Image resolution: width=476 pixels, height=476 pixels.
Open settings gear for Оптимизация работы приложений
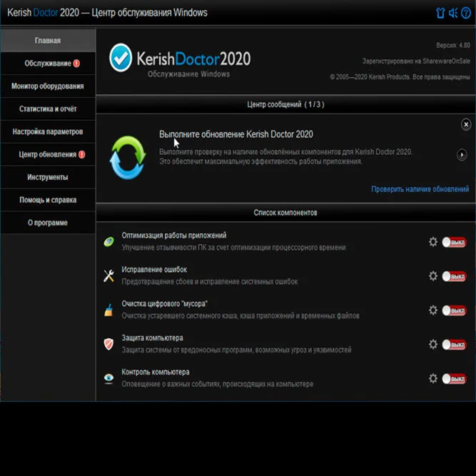click(x=433, y=242)
